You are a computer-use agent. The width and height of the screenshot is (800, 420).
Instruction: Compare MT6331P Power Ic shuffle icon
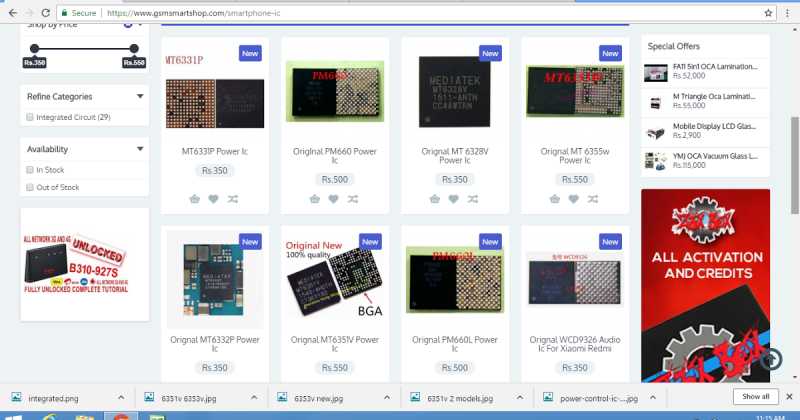tap(233, 199)
